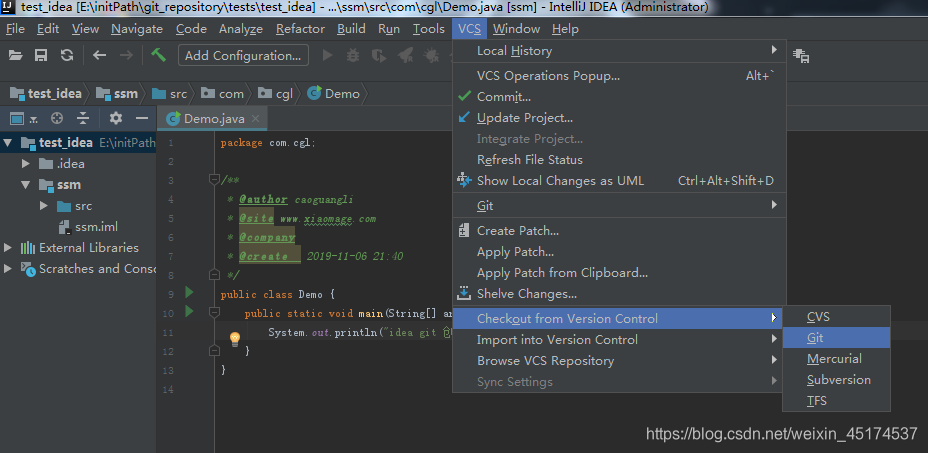Click the chip-and-disk icon at toolbar end

(x=801, y=56)
